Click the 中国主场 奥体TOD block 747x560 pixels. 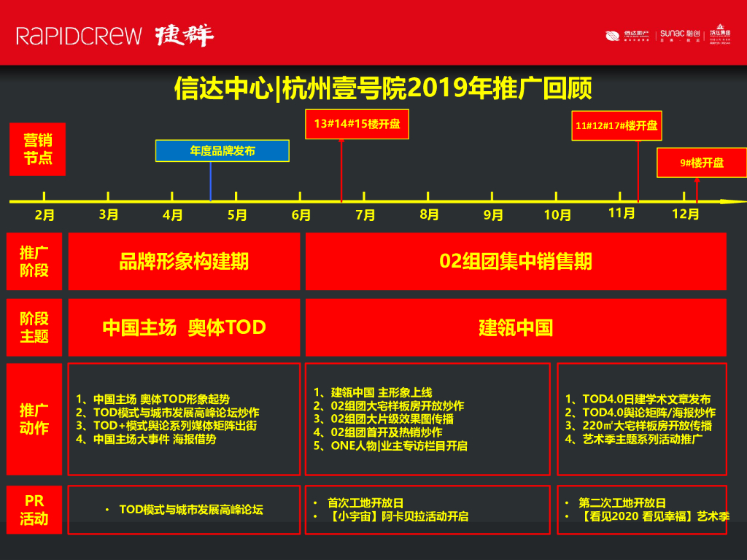184,327
